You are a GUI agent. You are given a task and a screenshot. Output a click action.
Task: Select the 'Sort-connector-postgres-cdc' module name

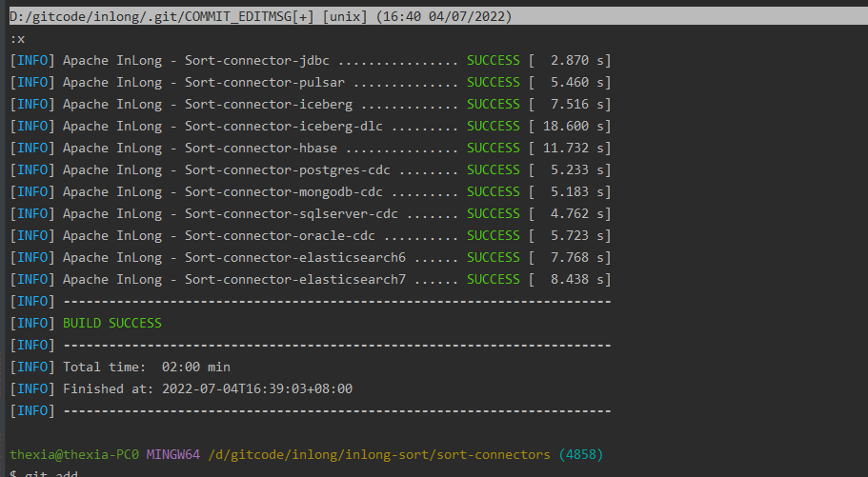pos(288,169)
